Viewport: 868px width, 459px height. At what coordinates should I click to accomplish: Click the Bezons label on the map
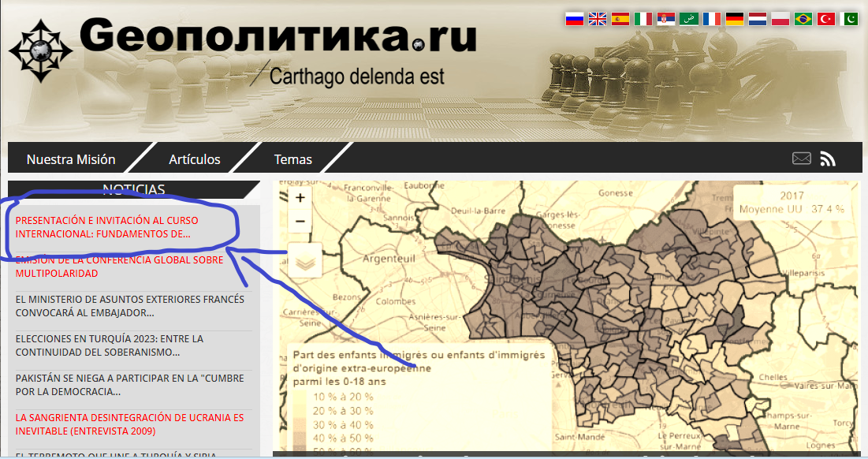tap(347, 297)
